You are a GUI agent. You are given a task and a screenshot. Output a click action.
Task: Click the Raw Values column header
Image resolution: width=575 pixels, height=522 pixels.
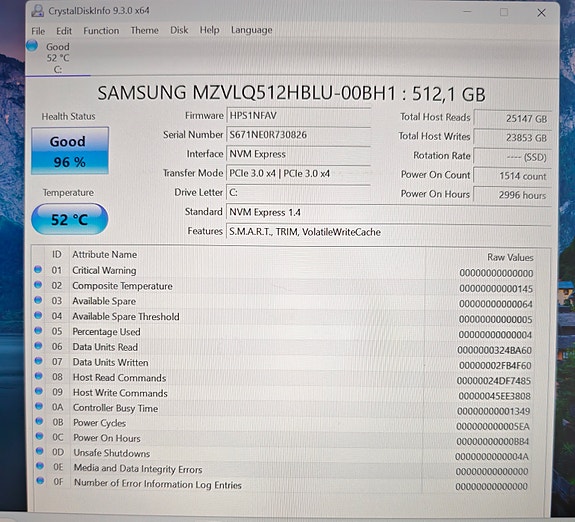point(510,258)
